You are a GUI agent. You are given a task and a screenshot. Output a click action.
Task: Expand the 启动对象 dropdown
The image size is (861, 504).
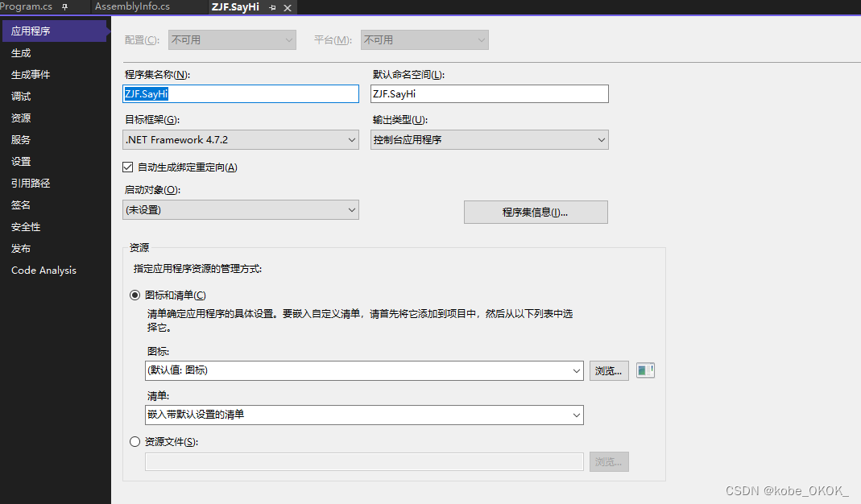point(241,209)
